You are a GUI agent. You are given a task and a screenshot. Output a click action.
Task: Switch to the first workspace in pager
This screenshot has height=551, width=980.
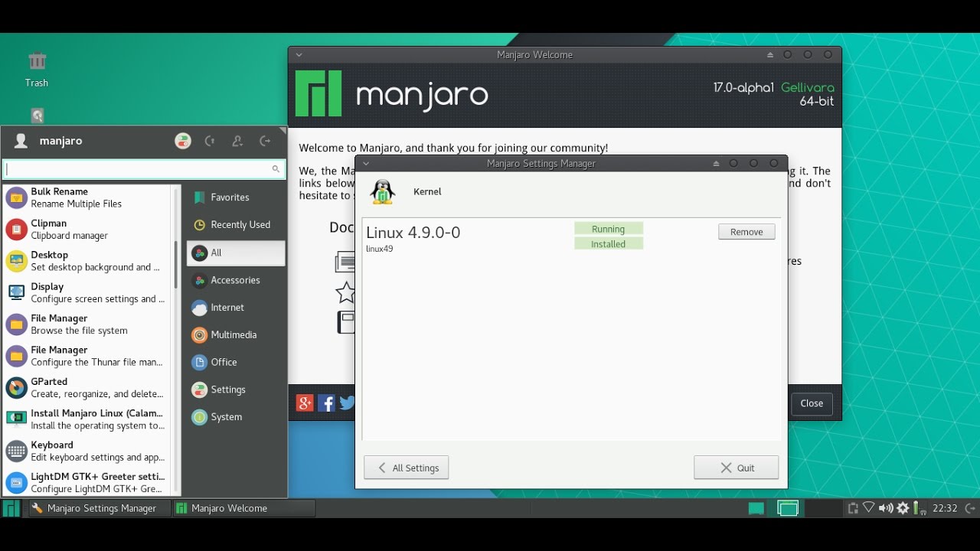[756, 508]
